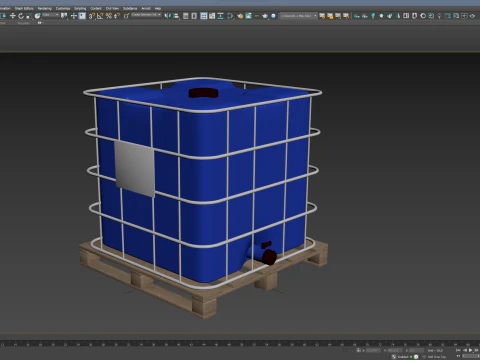Click the current frame number field
The image size is (480, 360).
(471, 356)
